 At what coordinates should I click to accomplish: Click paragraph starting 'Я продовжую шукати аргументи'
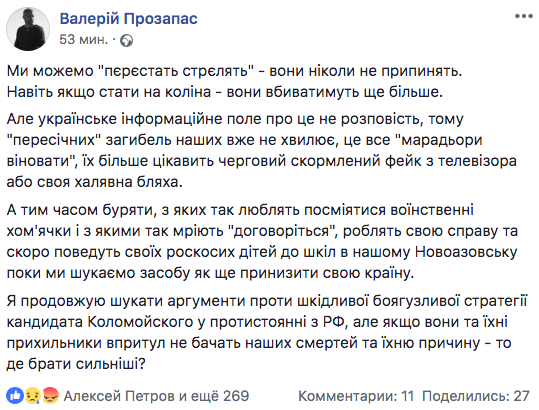(x=267, y=332)
